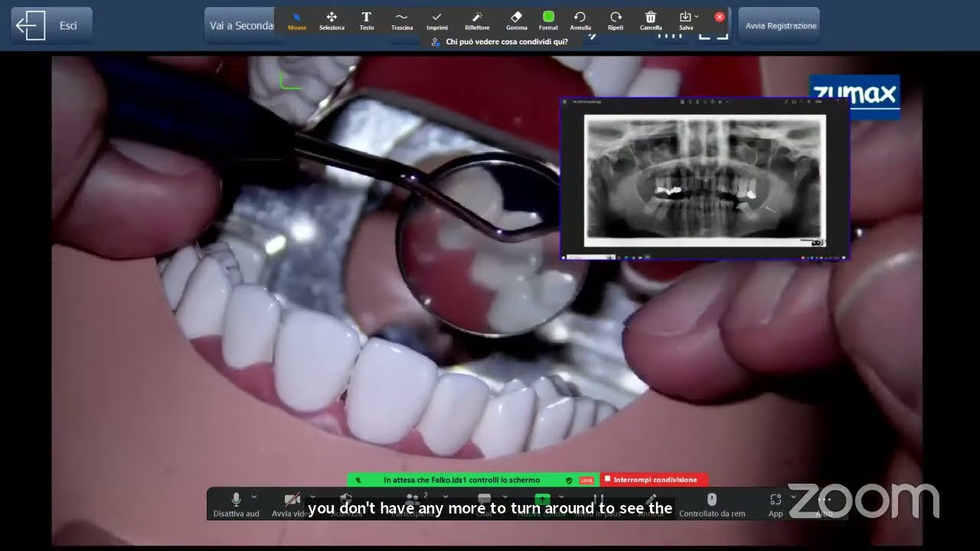Screen dimensions: 980x551
Task: Select the Imprimi stamp tool
Action: pos(437,21)
